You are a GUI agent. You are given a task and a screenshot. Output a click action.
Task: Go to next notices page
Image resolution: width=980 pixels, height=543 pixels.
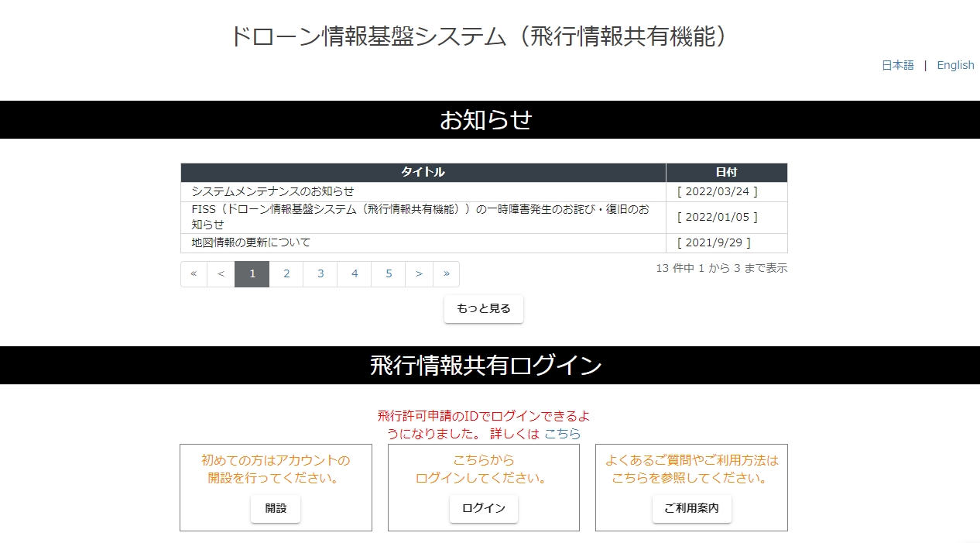pyautogui.click(x=419, y=274)
